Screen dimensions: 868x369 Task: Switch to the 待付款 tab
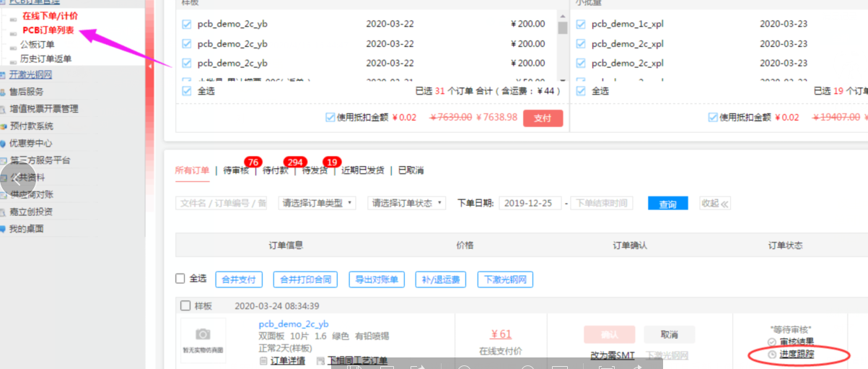276,170
